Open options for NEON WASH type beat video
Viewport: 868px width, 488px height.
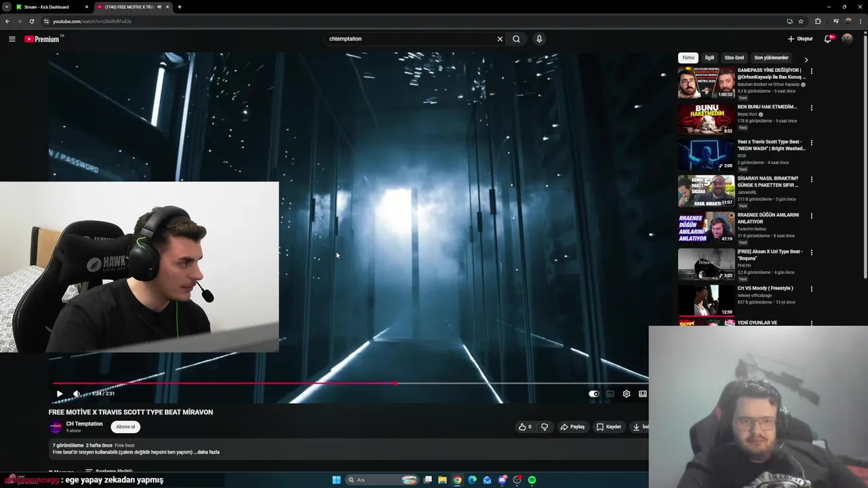tap(812, 143)
